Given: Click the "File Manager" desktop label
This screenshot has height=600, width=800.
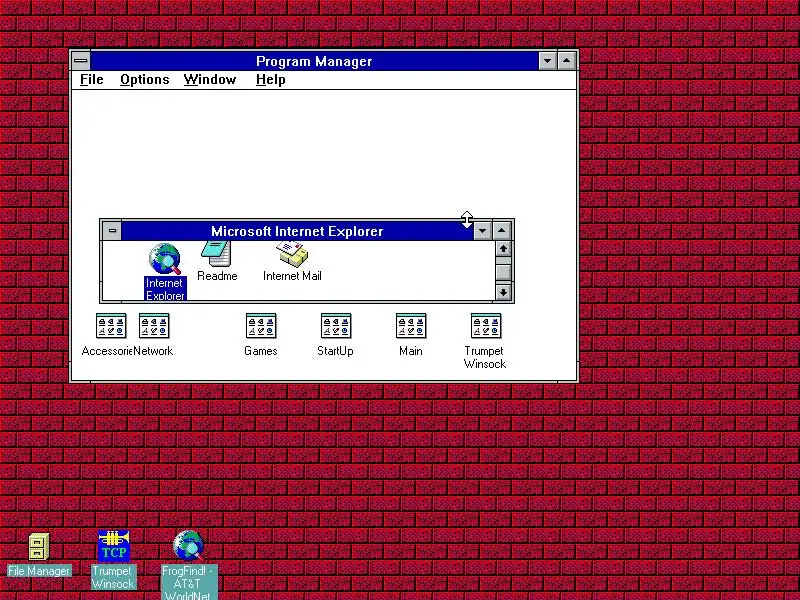Looking at the screenshot, I should point(39,571).
